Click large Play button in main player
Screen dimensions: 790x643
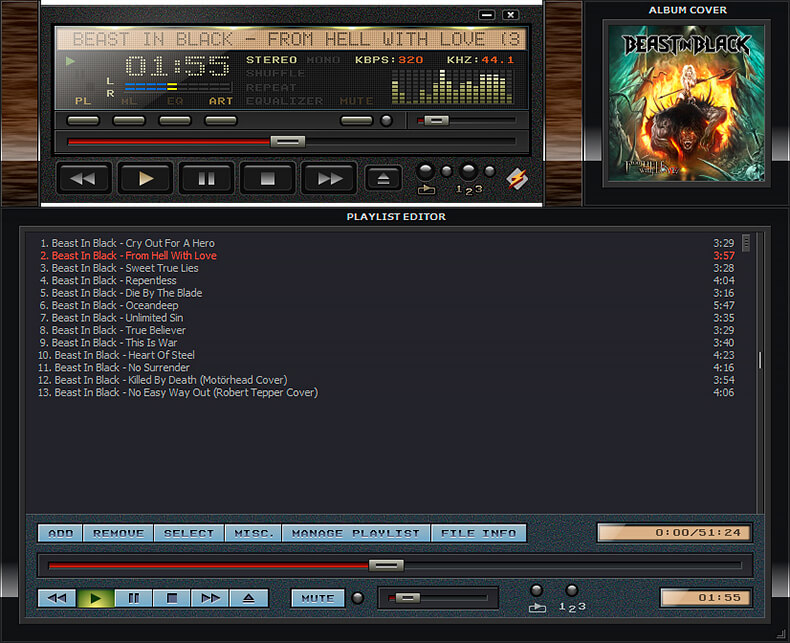click(145, 178)
